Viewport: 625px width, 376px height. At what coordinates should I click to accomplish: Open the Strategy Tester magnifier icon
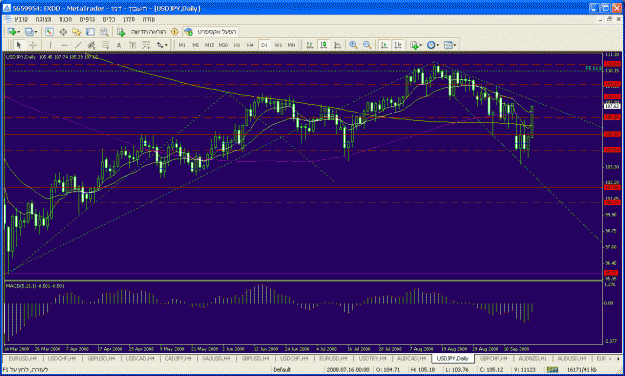[104, 32]
